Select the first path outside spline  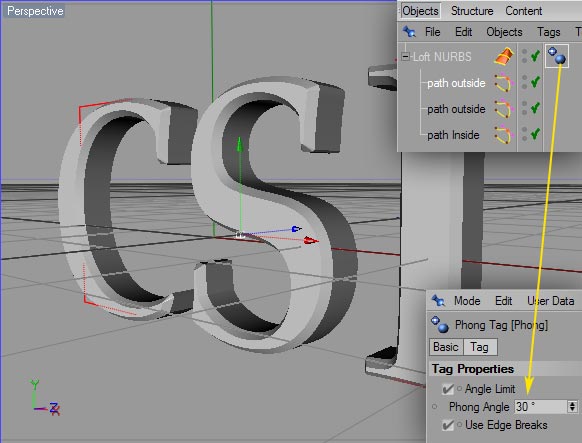(x=456, y=83)
